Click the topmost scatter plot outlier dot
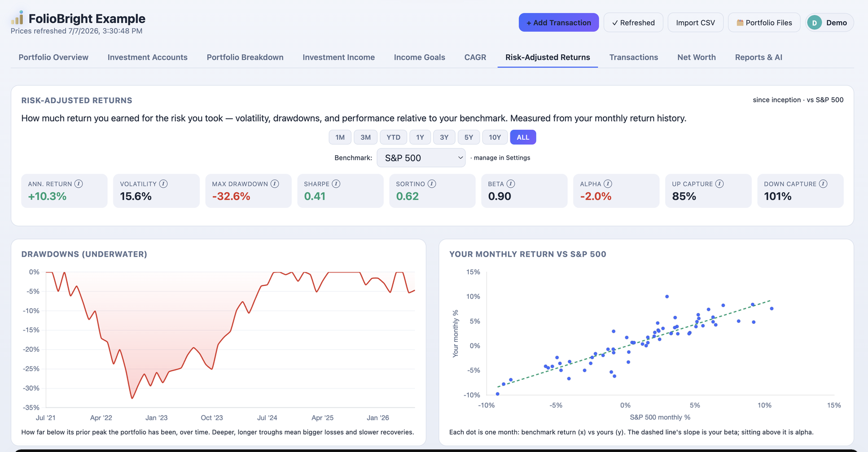 [x=667, y=296]
